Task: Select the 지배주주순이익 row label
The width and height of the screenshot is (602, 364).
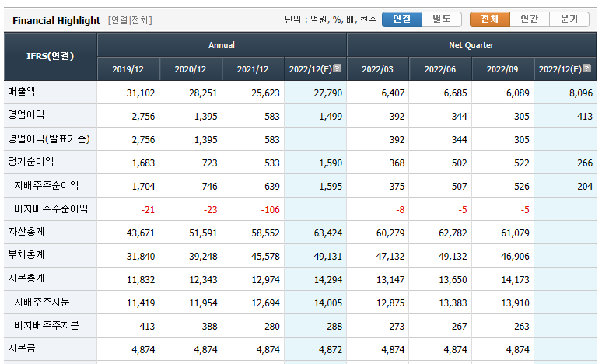Action: [x=47, y=185]
